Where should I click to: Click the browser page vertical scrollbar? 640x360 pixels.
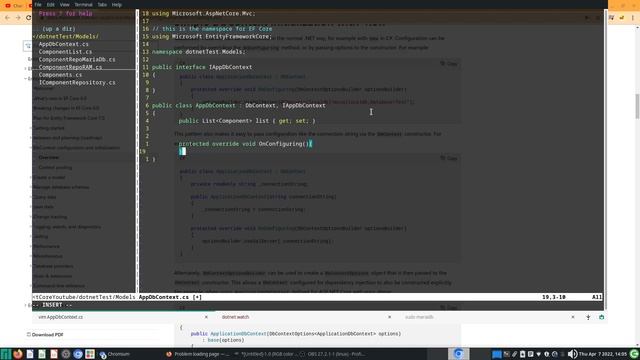637,106
